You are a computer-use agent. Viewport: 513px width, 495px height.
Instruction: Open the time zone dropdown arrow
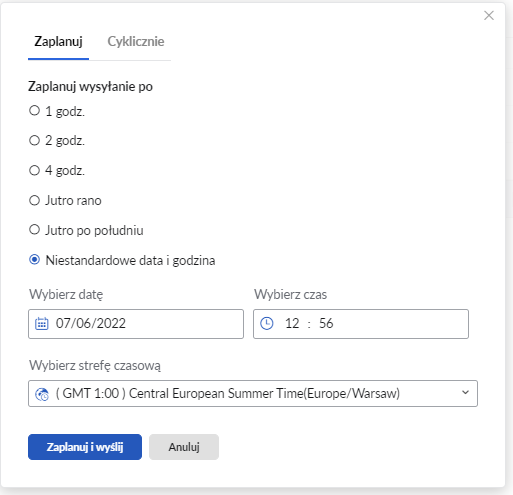click(x=465, y=393)
